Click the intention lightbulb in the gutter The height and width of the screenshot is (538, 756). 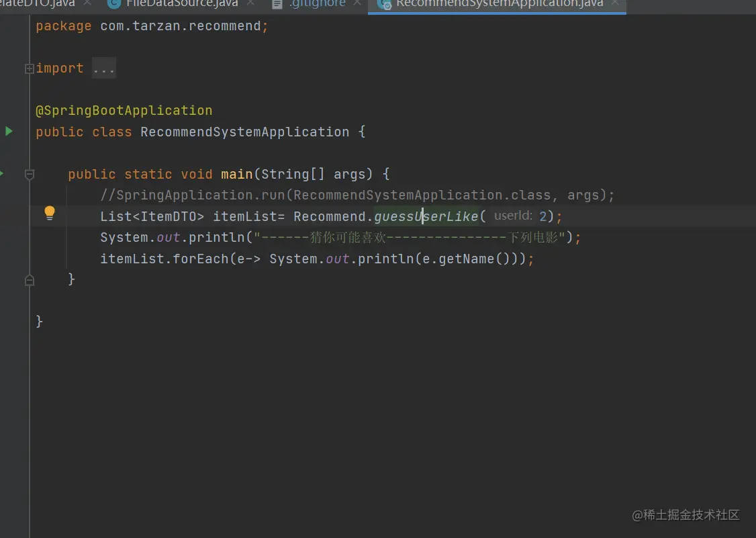click(50, 213)
